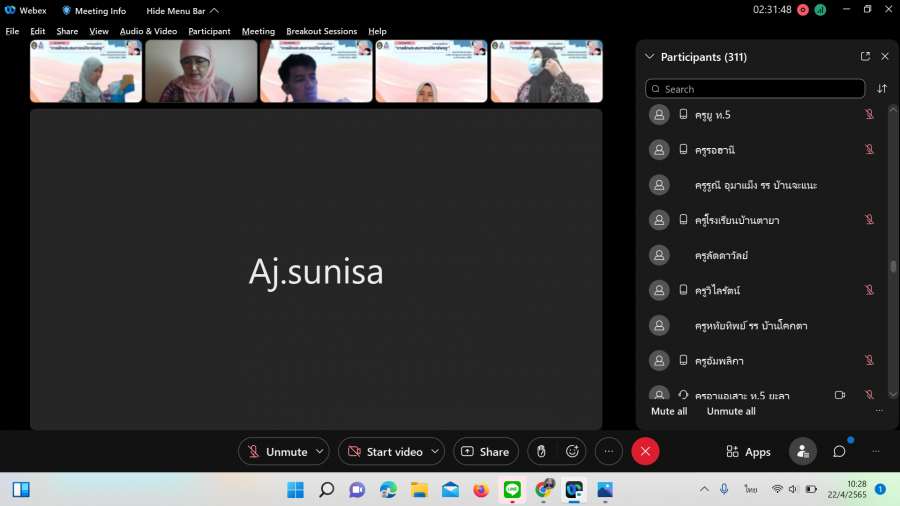
Task: Toggle mute icon for ครูรอฮานี
Action: tap(869, 150)
